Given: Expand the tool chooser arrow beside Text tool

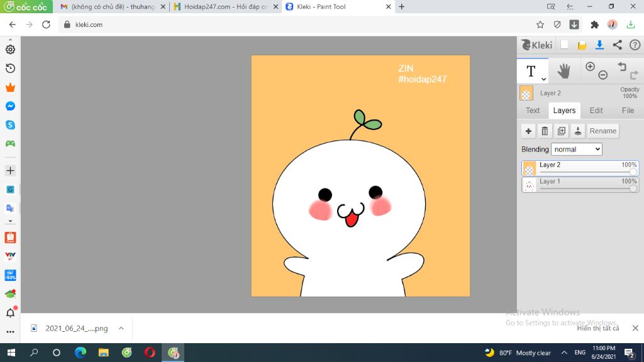Looking at the screenshot, I should pos(543,79).
